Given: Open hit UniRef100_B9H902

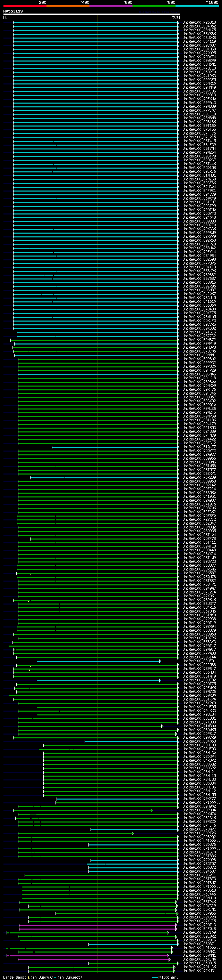Looking at the screenshot, I should click(x=199, y=807).
